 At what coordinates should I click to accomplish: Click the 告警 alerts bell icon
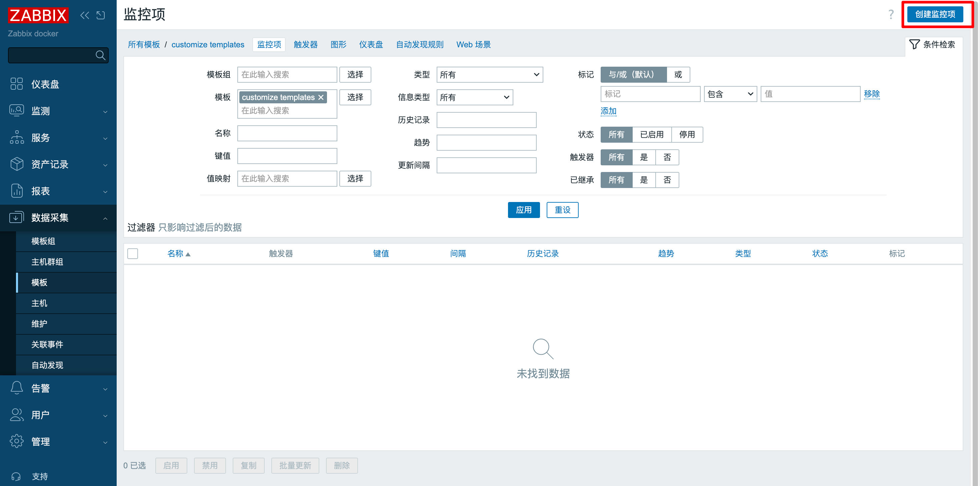click(17, 388)
